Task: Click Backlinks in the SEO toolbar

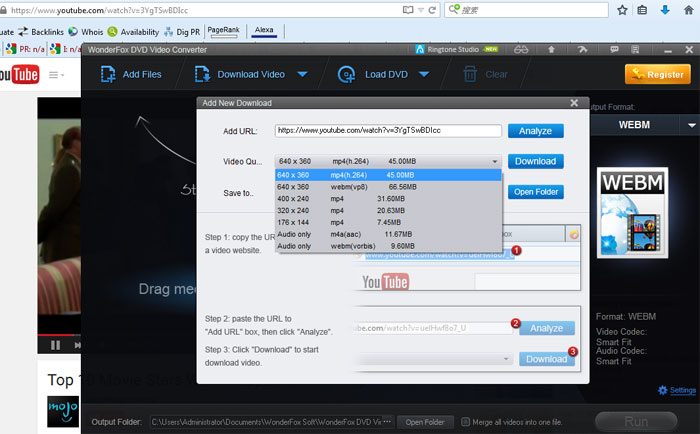Action: pos(41,32)
